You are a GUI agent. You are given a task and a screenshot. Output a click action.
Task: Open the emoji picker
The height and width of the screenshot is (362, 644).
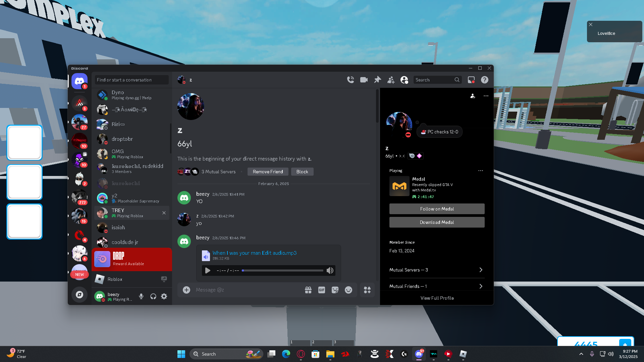348,290
